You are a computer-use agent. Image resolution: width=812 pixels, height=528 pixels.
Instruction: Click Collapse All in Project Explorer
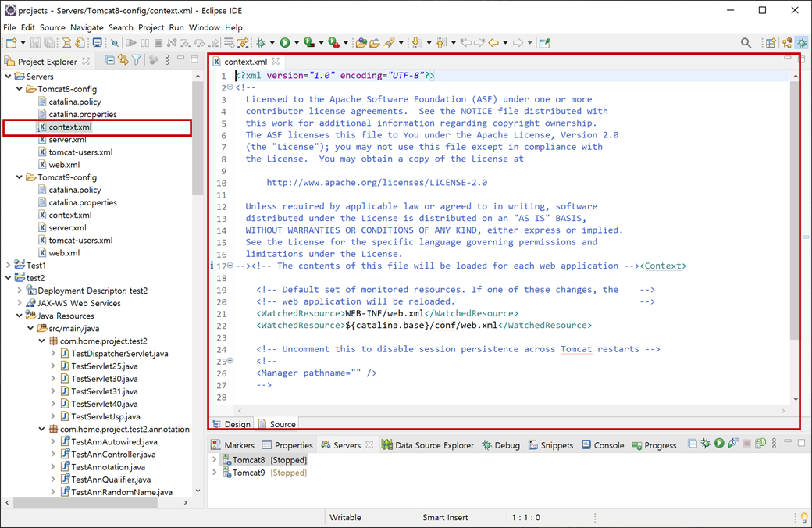(x=110, y=61)
